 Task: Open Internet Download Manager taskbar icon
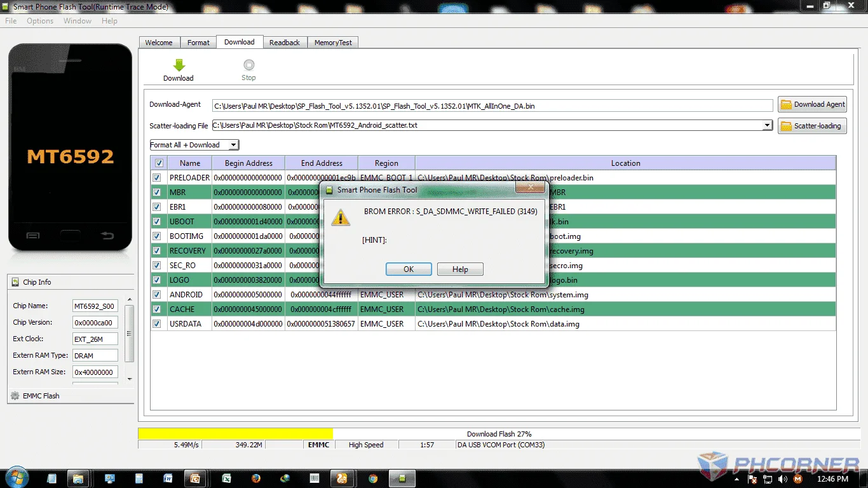click(x=285, y=478)
